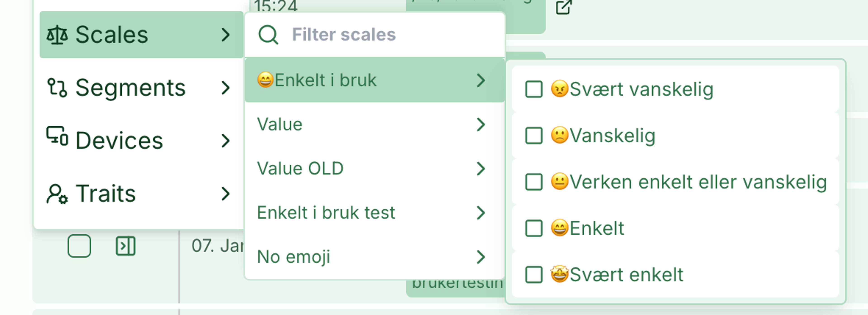Expand the Value scale submenu
This screenshot has width=868, height=315.
tap(374, 124)
